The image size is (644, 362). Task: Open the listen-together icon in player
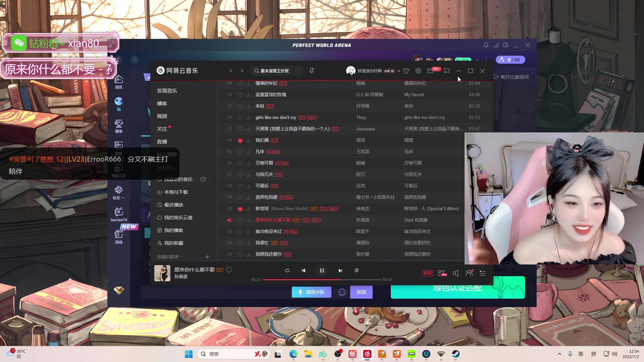(x=469, y=273)
